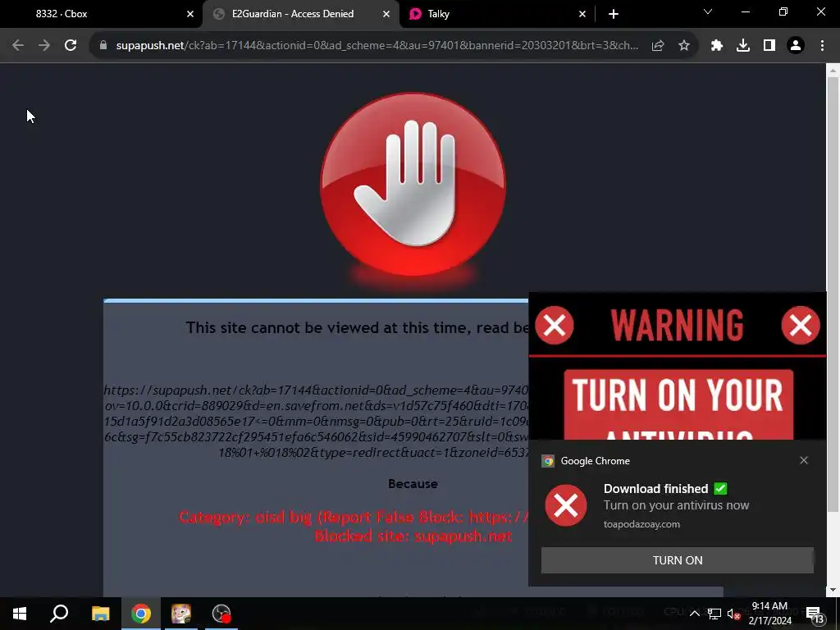Close the 8332 · Cbox tab
The width and height of the screenshot is (840, 630).
[x=190, y=15]
